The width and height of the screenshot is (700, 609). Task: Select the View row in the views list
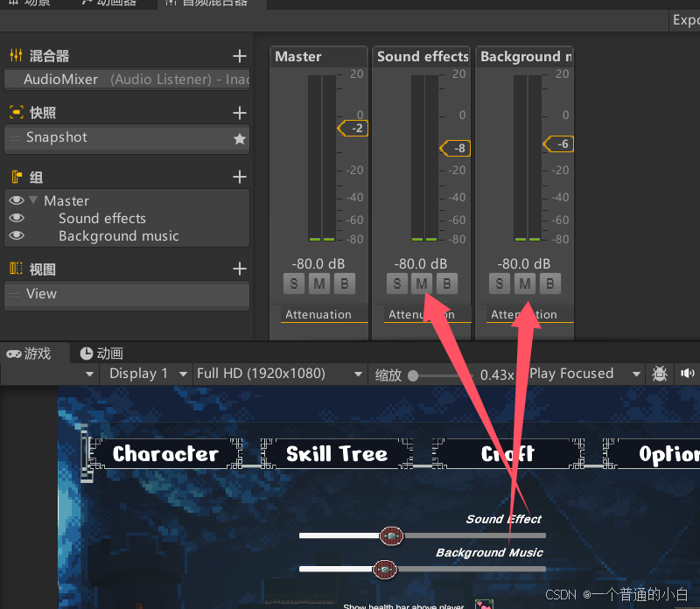tap(127, 295)
